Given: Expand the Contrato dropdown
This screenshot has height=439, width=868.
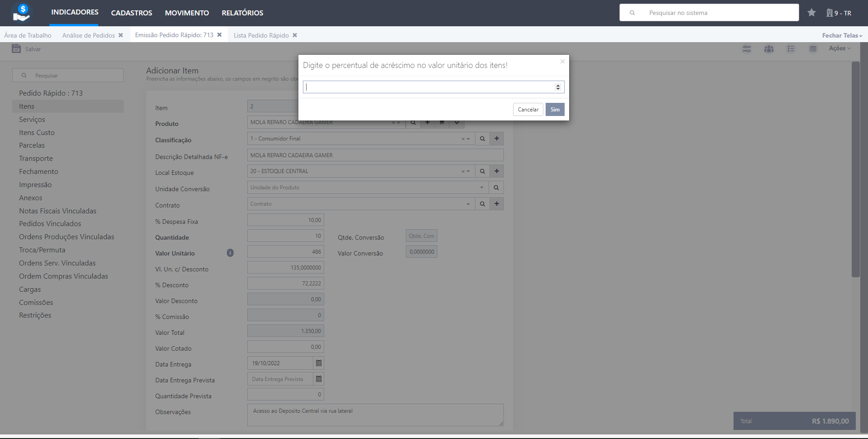Looking at the screenshot, I should tap(468, 204).
